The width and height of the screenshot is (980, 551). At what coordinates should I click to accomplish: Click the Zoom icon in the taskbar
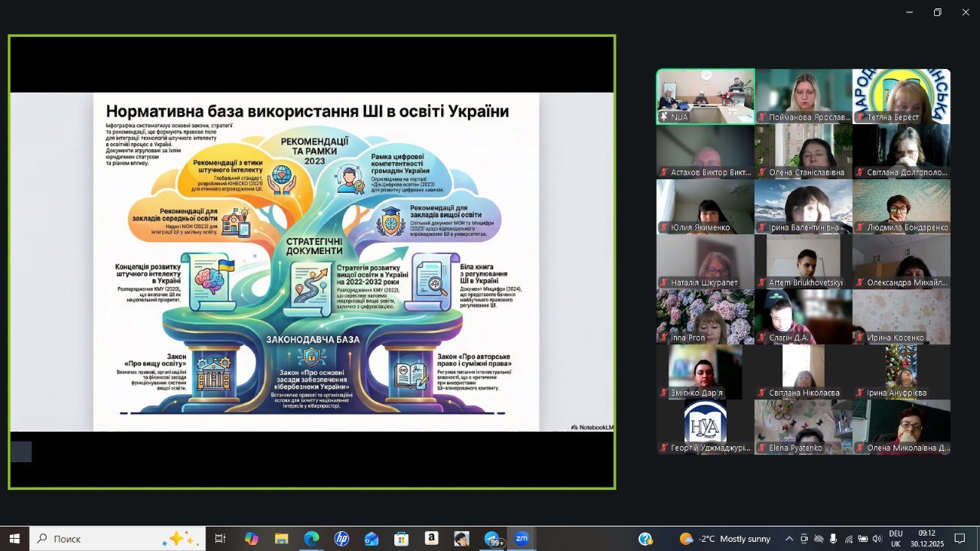[521, 539]
